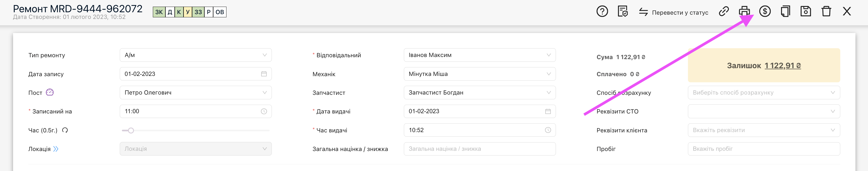This screenshot has height=171, width=868.
Task: Open the Спосіб розрахунку dropdown
Action: pos(763,93)
